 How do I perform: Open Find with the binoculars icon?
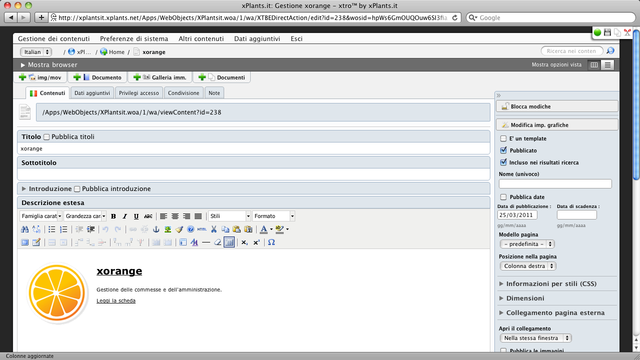[x=25, y=229]
